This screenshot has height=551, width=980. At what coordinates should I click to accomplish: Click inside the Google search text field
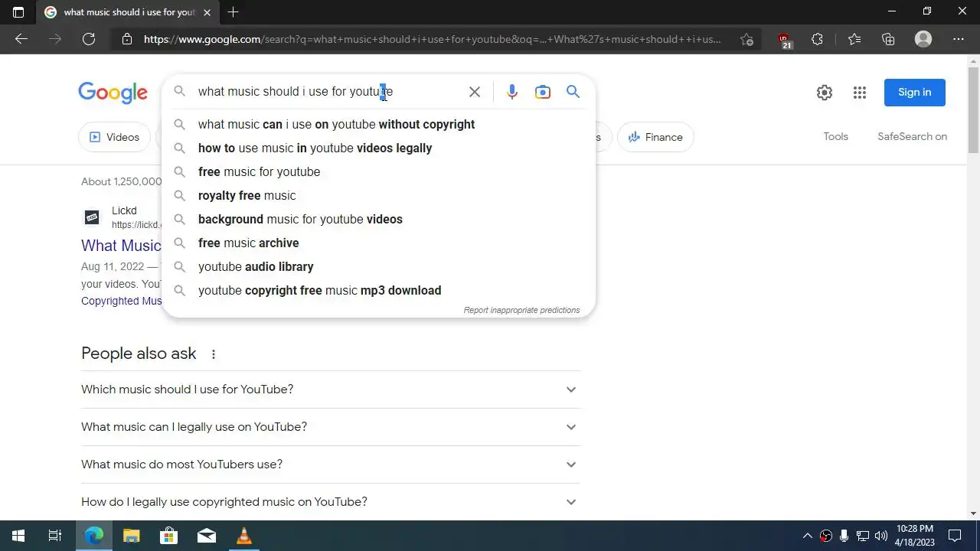pos(329,92)
